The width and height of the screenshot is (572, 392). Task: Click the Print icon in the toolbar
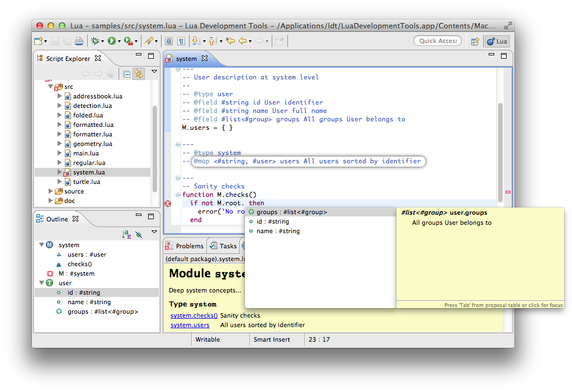click(79, 41)
